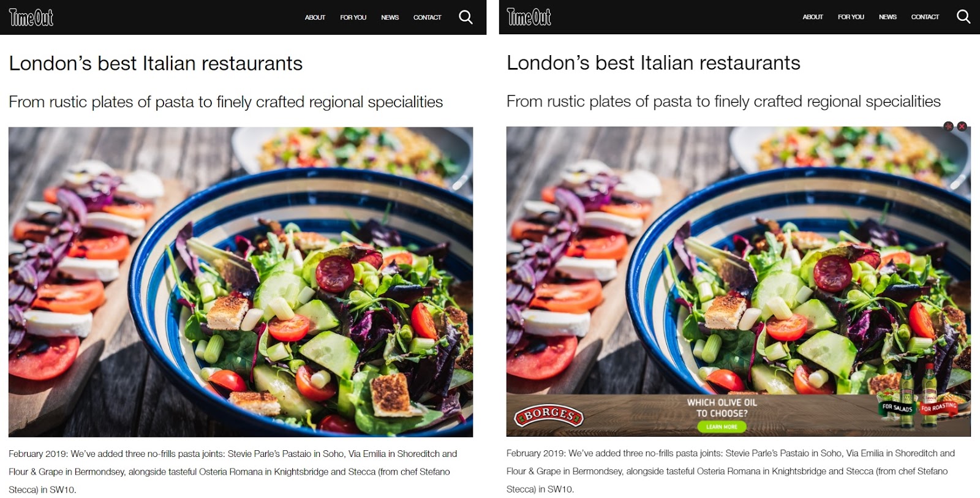Open ABOUT in the left page navigation
980x498 pixels.
[x=315, y=17]
